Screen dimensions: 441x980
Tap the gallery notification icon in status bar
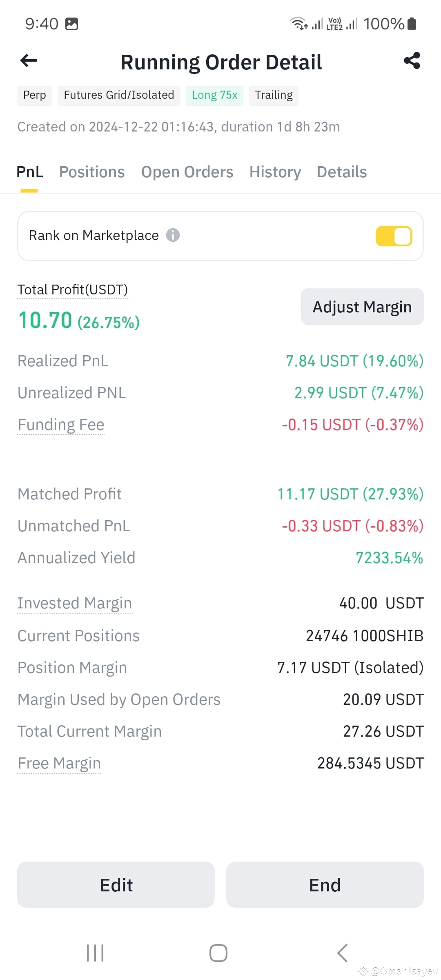point(71,24)
